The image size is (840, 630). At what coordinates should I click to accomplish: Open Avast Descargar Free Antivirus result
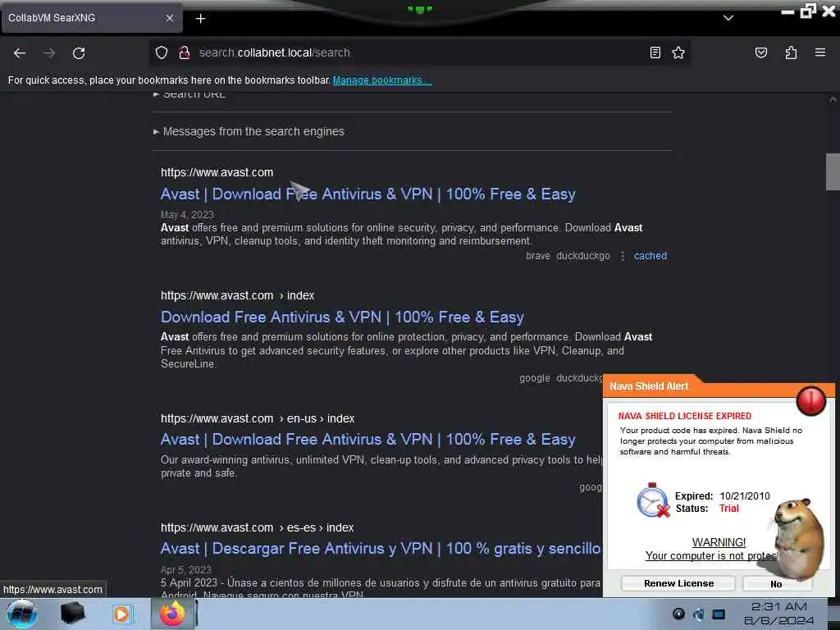(381, 549)
